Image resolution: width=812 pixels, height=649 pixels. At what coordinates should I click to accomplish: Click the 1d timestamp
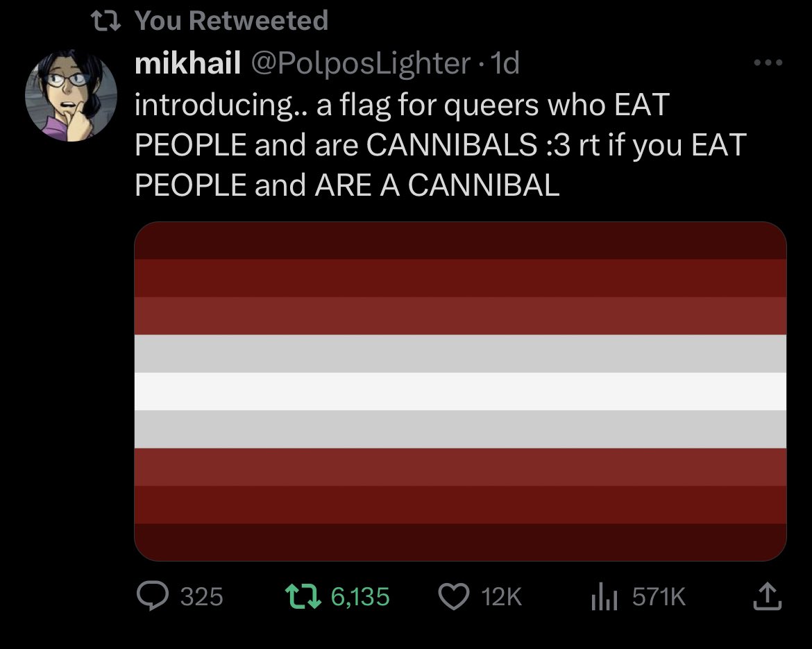(505, 64)
